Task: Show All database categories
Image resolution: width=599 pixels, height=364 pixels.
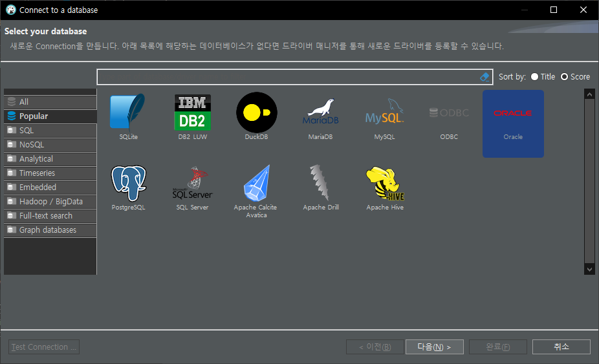Action: tap(50, 102)
